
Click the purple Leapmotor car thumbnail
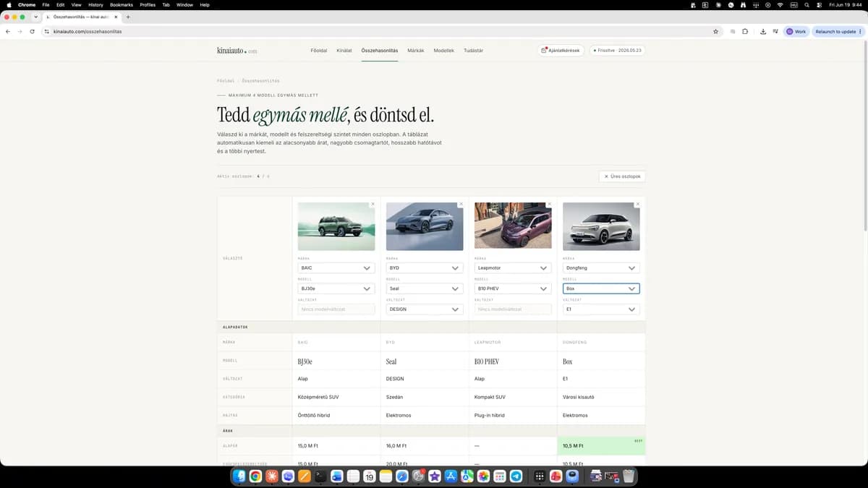click(513, 226)
